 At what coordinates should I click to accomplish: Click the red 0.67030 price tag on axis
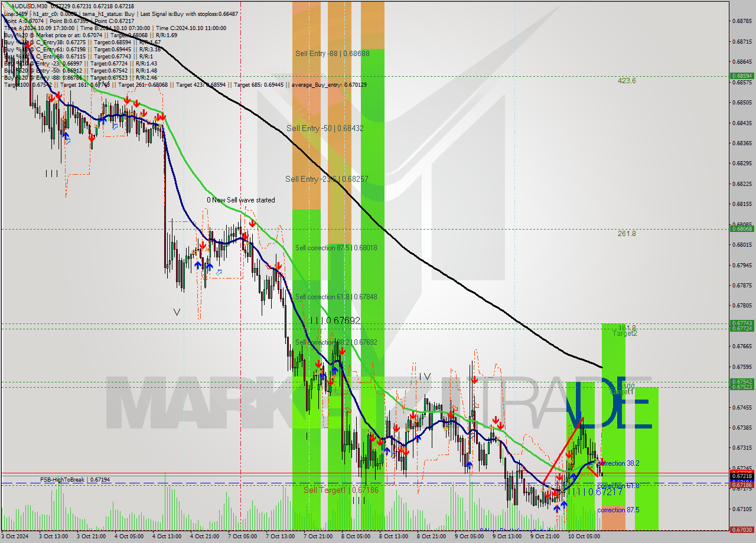point(742,530)
